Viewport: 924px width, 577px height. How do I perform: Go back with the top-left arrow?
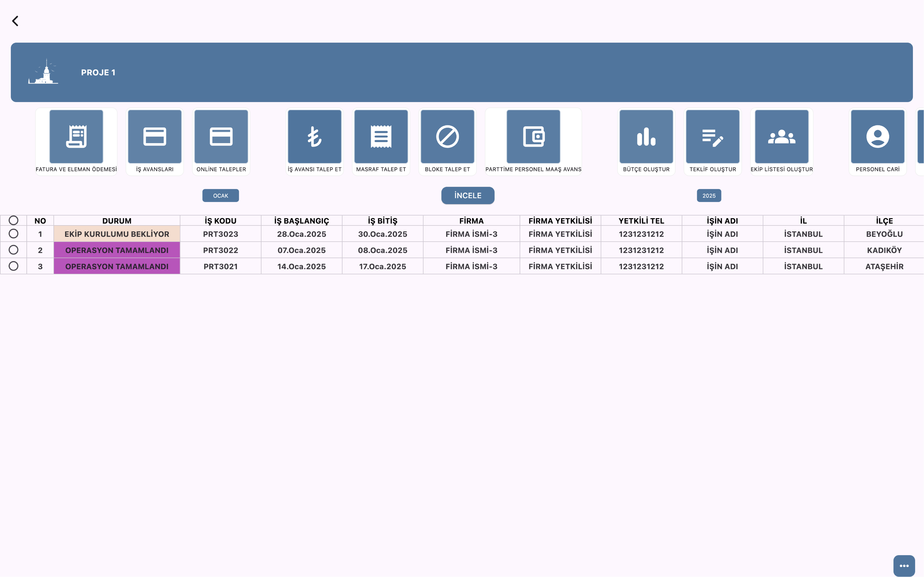click(15, 21)
